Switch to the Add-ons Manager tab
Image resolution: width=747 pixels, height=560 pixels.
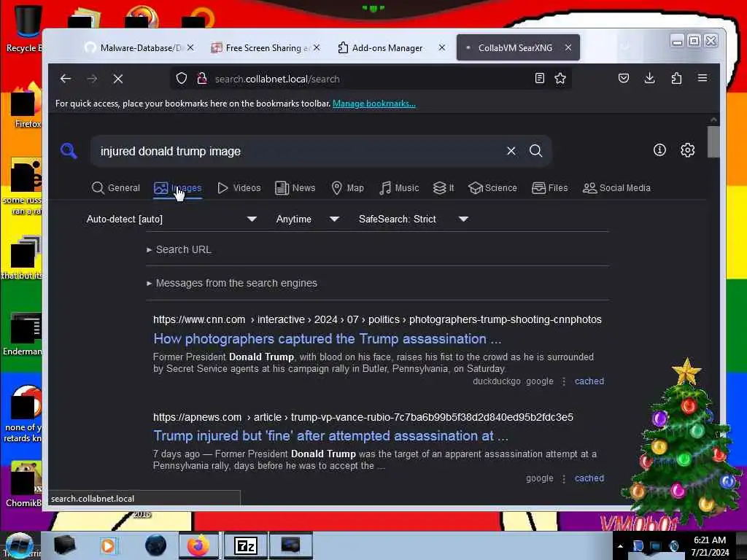pos(387,47)
